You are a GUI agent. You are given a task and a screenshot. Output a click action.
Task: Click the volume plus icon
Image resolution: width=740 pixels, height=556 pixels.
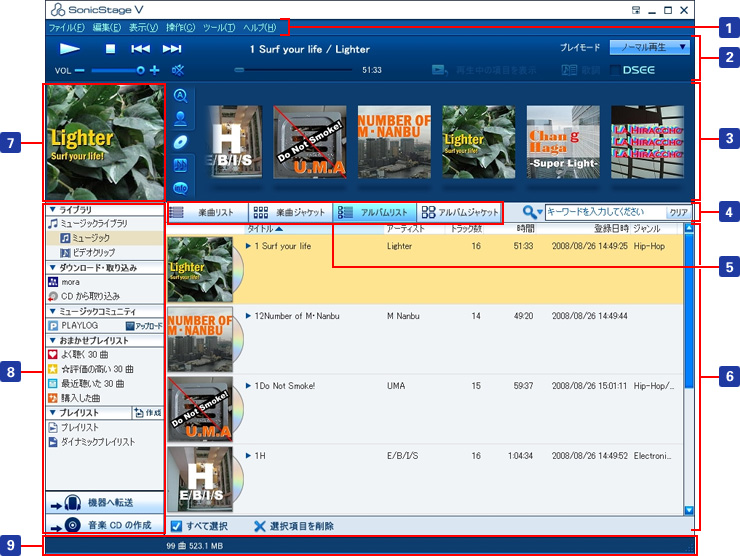[155, 70]
